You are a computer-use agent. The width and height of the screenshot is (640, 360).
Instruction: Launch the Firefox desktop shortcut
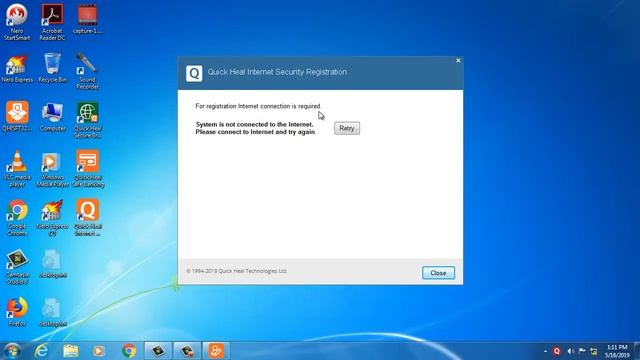coord(17,312)
